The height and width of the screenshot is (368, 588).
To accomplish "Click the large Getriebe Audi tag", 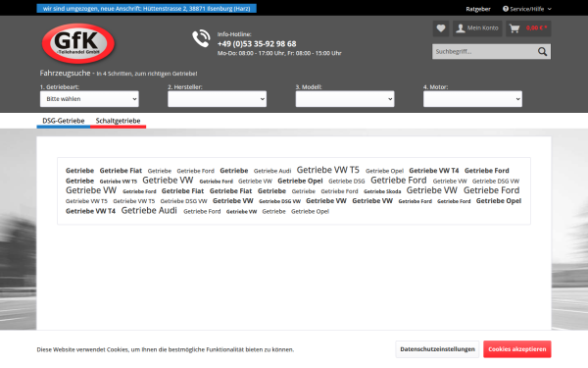I will pos(149,211).
